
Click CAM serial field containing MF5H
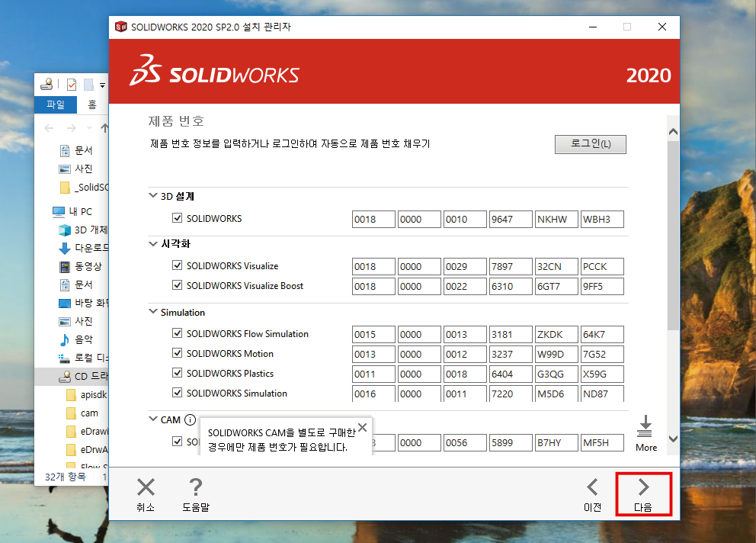click(x=602, y=442)
